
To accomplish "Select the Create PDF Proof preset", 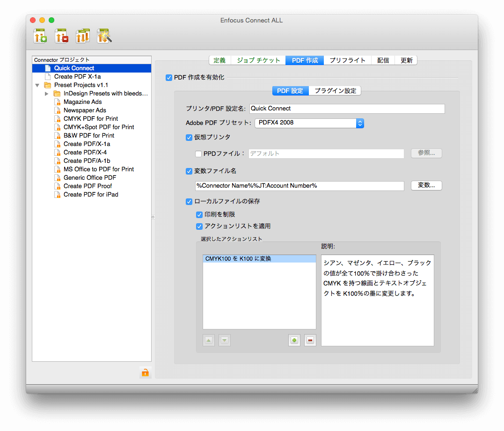I will 88,186.
